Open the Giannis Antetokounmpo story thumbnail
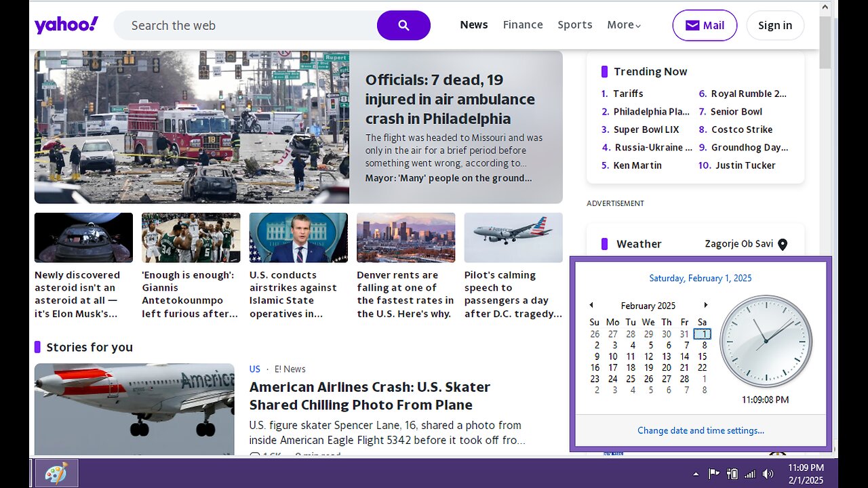 [191, 237]
